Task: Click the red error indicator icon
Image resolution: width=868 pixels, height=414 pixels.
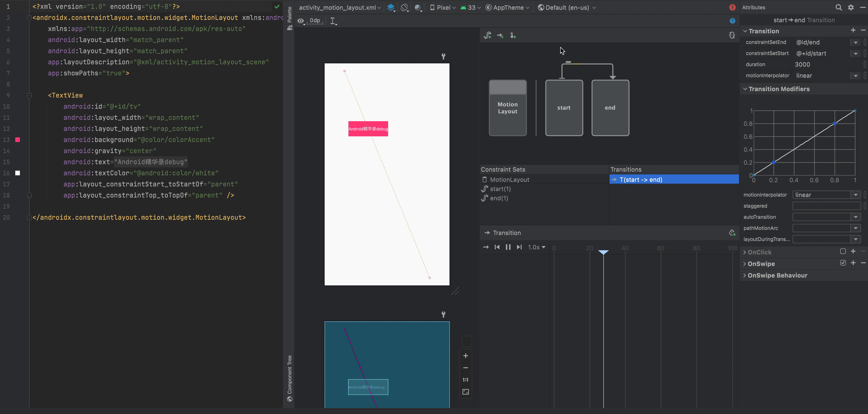Action: click(732, 7)
